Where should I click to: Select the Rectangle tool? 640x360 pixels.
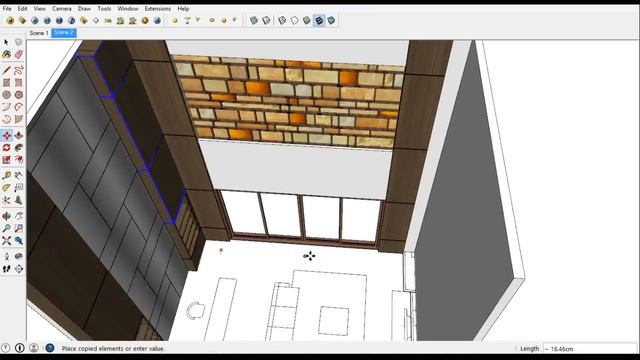tap(6, 82)
